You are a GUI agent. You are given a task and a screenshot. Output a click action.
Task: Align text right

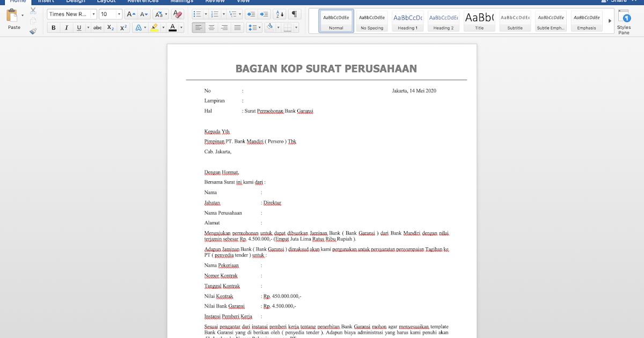[x=224, y=27]
